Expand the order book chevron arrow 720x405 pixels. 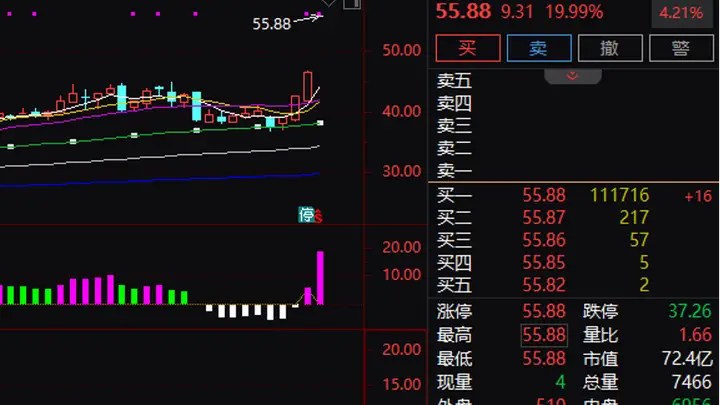coord(573,76)
